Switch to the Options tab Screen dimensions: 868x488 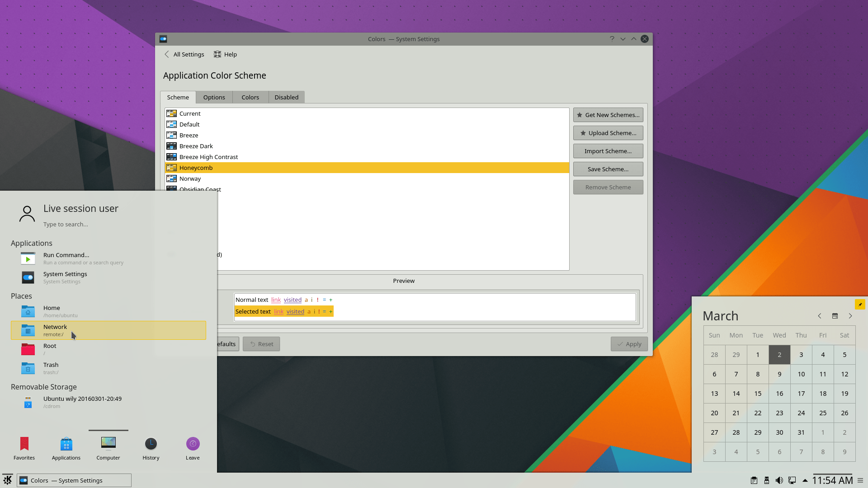[x=214, y=97]
